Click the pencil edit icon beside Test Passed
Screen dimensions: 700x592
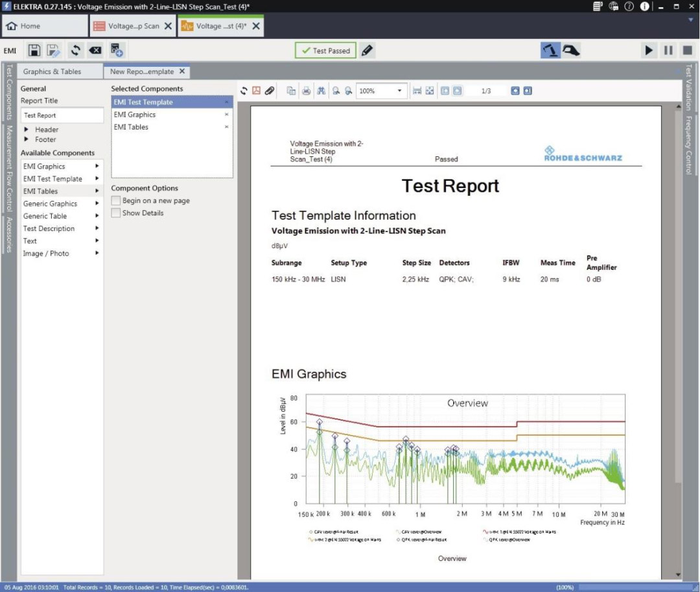click(x=367, y=51)
